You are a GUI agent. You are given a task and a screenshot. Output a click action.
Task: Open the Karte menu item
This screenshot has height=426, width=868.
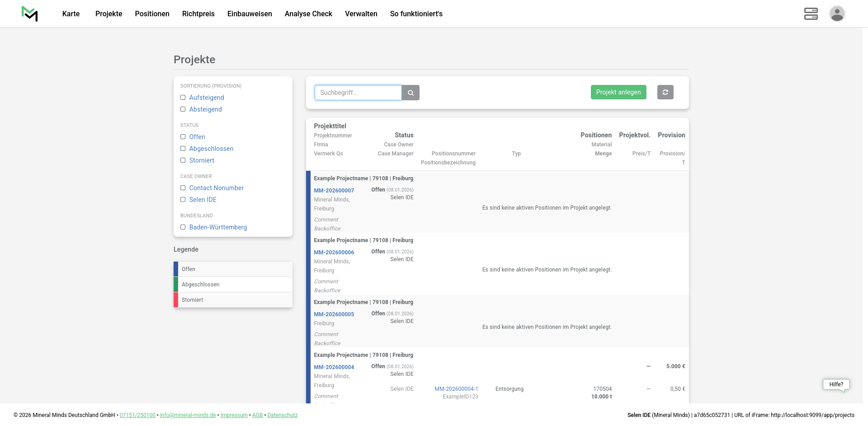point(71,14)
